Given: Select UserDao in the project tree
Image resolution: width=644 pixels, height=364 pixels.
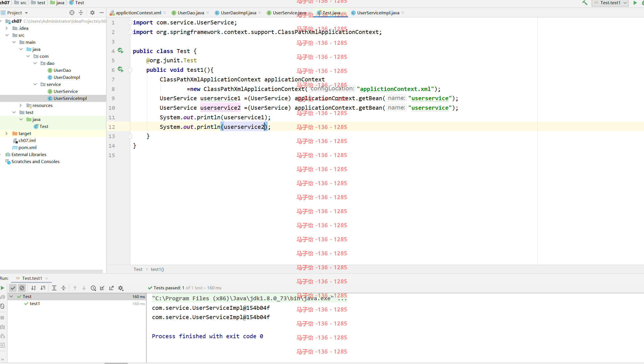Looking at the screenshot, I should pyautogui.click(x=59, y=70).
